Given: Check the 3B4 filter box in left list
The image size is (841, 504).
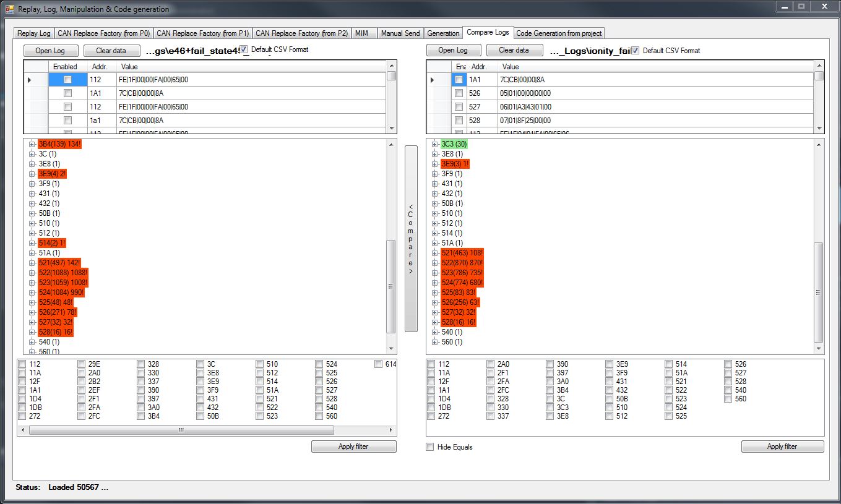Looking at the screenshot, I should (141, 416).
